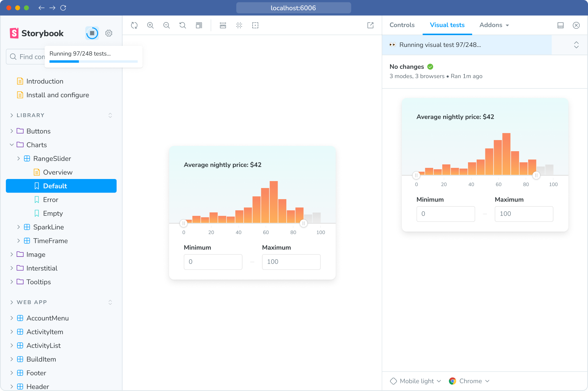Grab the right slider handle in the preview
The width and height of the screenshot is (588, 391).
pyautogui.click(x=304, y=223)
